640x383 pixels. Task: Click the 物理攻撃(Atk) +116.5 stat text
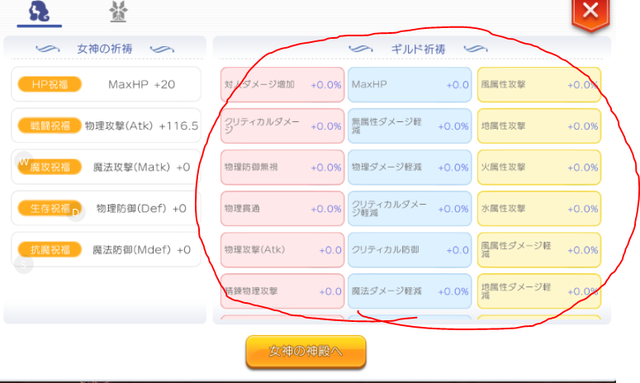pos(142,126)
